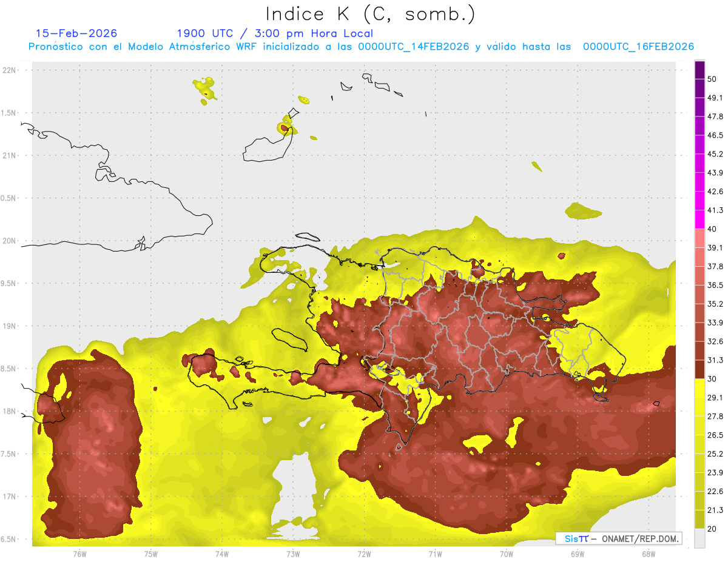This screenshot has height=562, width=728.
Task: Click the colorbar value 20
Action: click(712, 529)
